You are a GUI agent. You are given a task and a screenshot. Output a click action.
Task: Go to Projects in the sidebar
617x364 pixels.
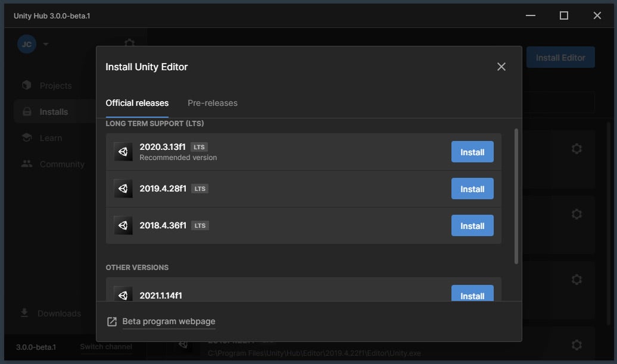pos(55,86)
